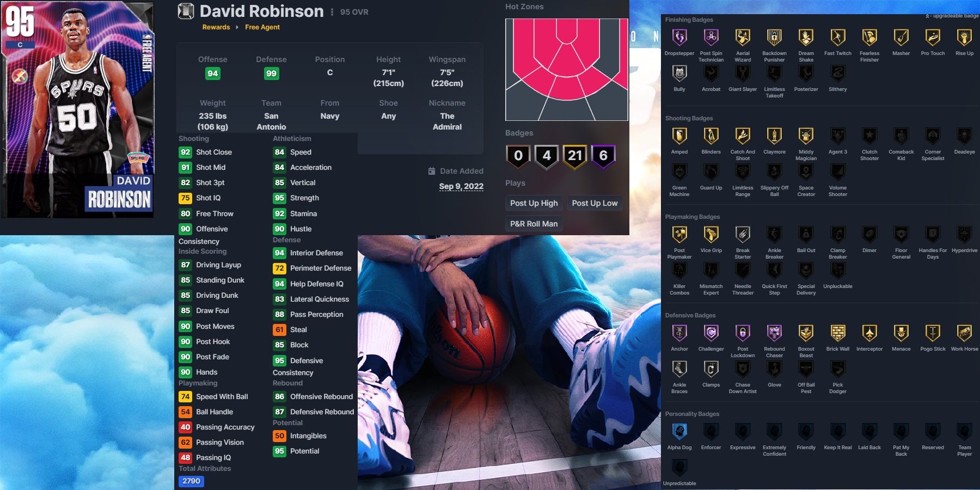Select the Amped shooting badge icon
Viewport: 980px width, 490px height.
point(679,136)
